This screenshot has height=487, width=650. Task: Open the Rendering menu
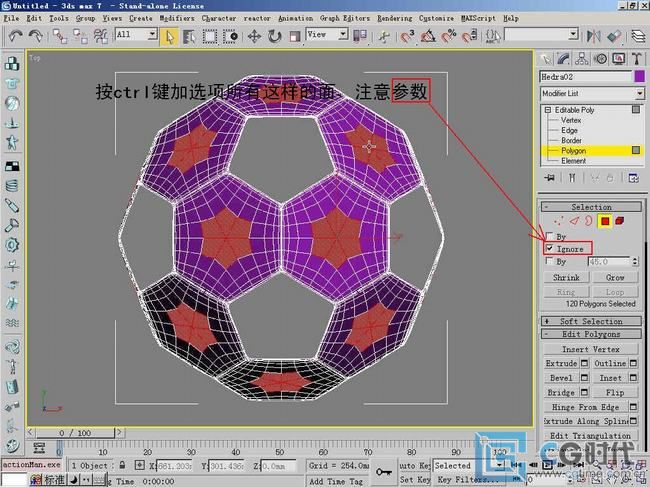click(394, 18)
